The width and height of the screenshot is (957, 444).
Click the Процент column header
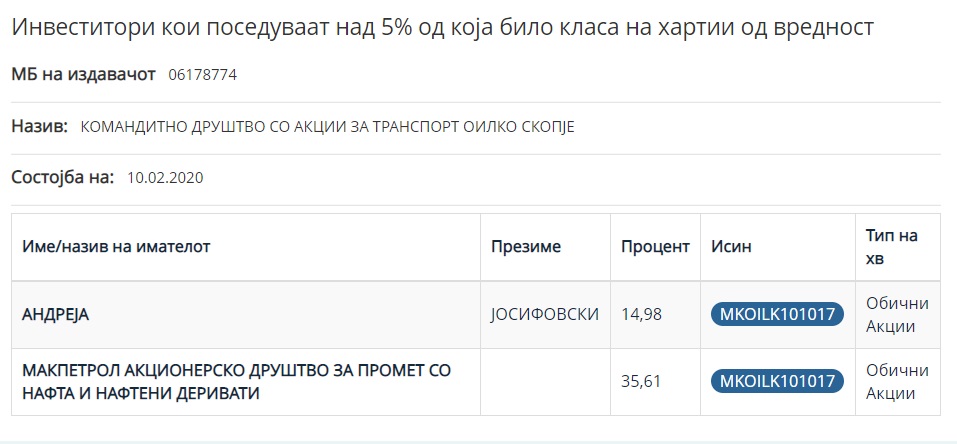tap(655, 246)
